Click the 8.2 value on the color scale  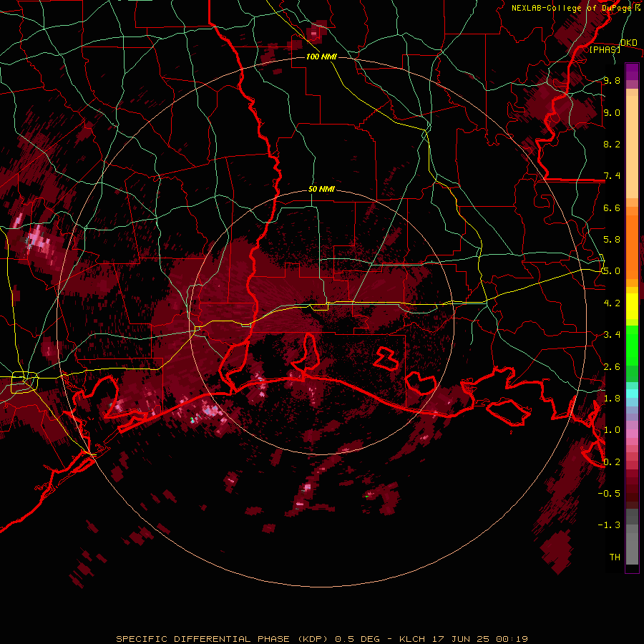coord(612,144)
